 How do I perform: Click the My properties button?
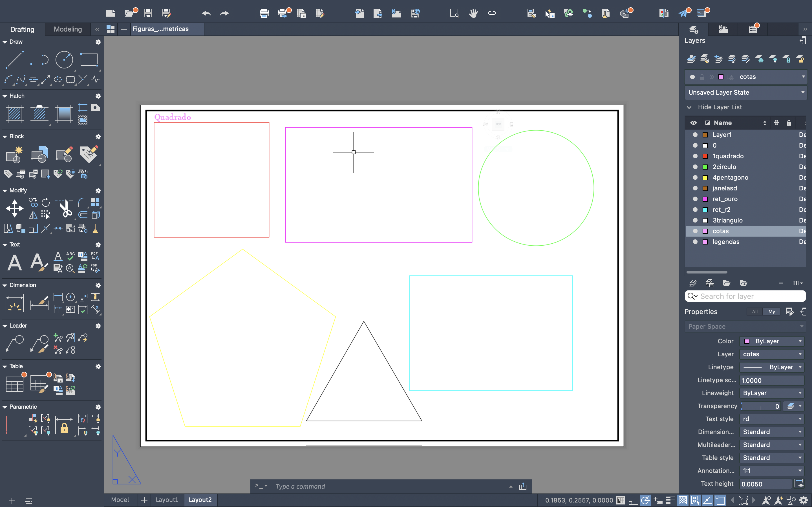click(771, 312)
